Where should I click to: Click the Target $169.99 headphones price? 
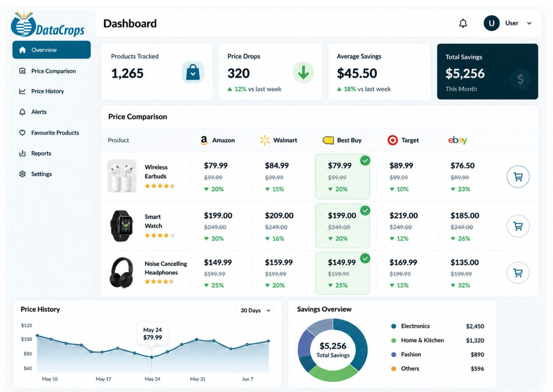(403, 262)
